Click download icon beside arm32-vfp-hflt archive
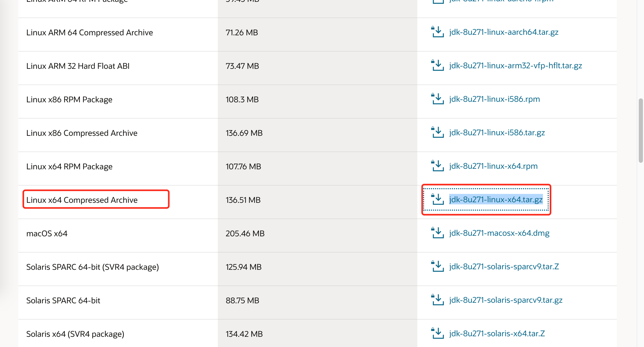Viewport: 644px width, 347px height. coord(437,65)
